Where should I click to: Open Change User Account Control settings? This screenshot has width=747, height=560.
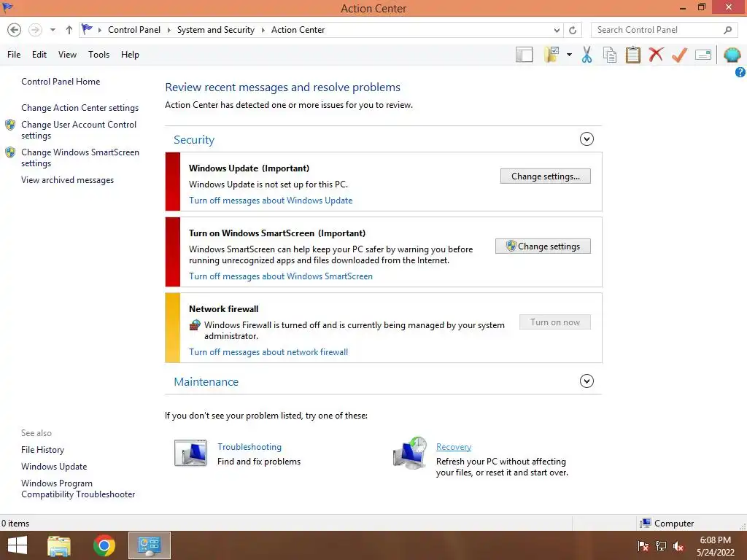79,130
